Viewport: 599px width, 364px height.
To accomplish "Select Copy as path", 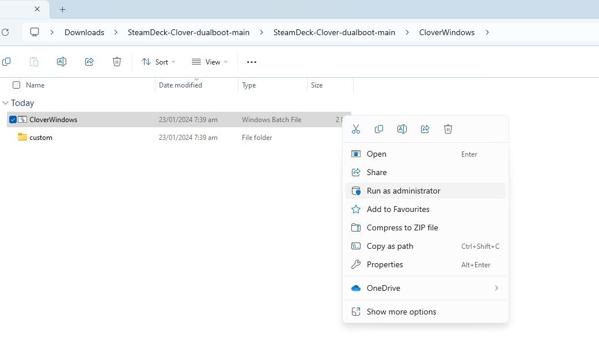I will 390,246.
